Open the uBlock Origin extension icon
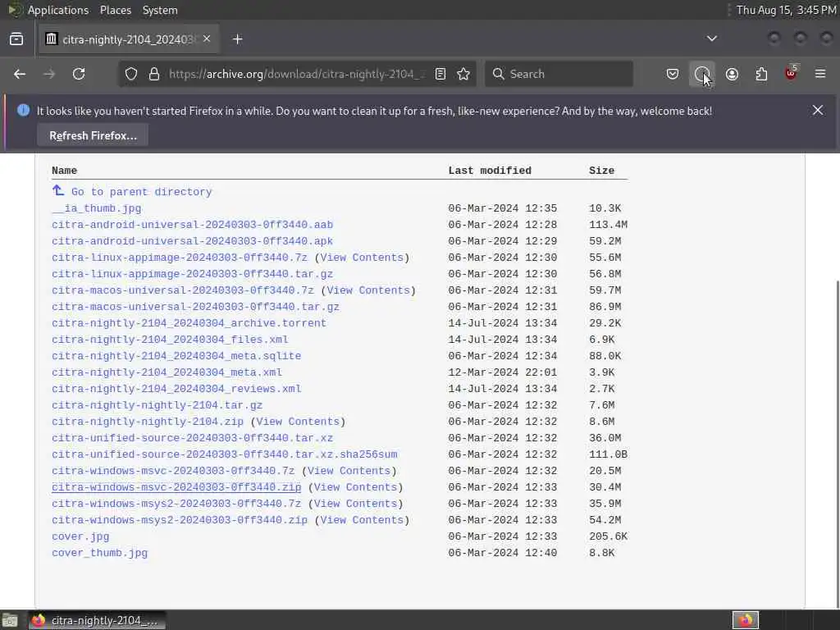840x630 pixels. 792,73
